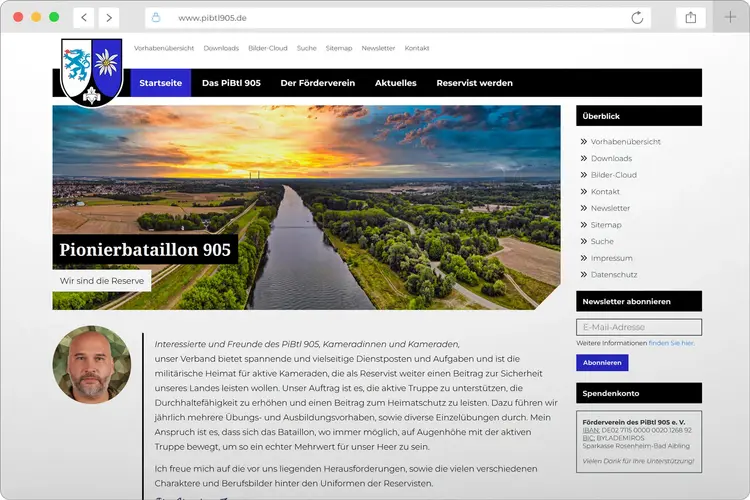Open Datenschutz in the sidebar list

[613, 274]
